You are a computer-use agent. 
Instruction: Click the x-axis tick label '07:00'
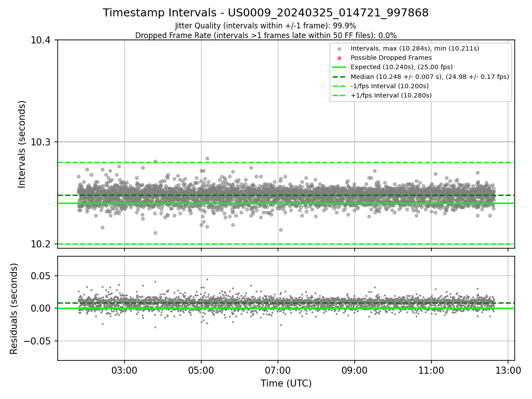(278, 370)
